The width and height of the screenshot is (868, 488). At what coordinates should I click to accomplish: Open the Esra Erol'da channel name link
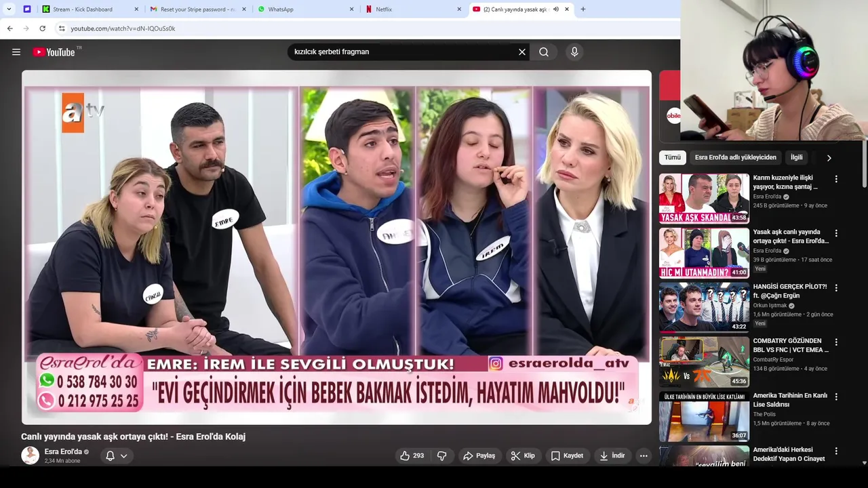pos(63,451)
